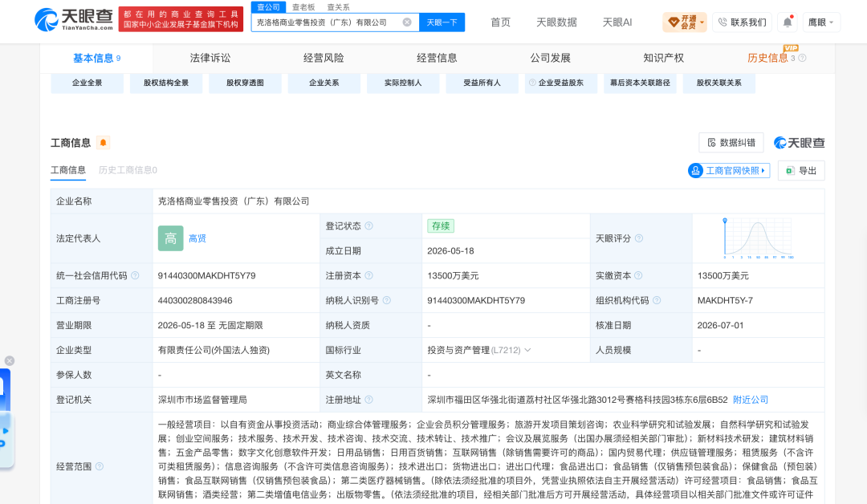Screen dimensions: 867x504
Task: Select the 查公司 search tab
Action: click(x=268, y=7)
